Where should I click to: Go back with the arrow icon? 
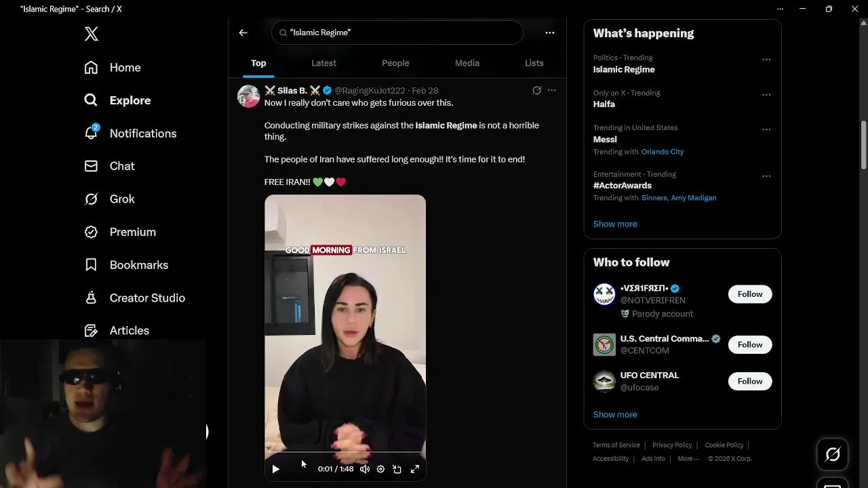coord(243,33)
